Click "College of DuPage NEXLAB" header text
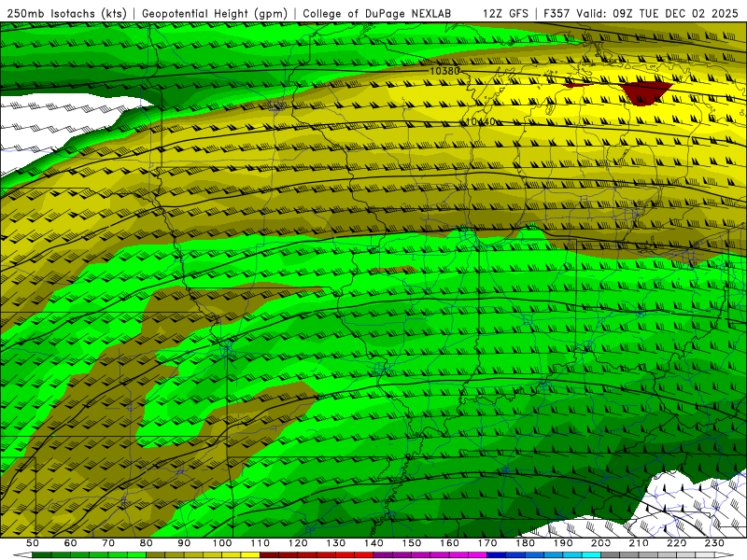 [x=377, y=14]
